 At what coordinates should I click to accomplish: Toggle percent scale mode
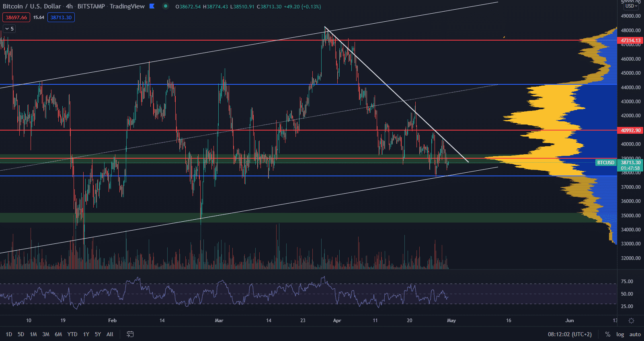point(608,334)
